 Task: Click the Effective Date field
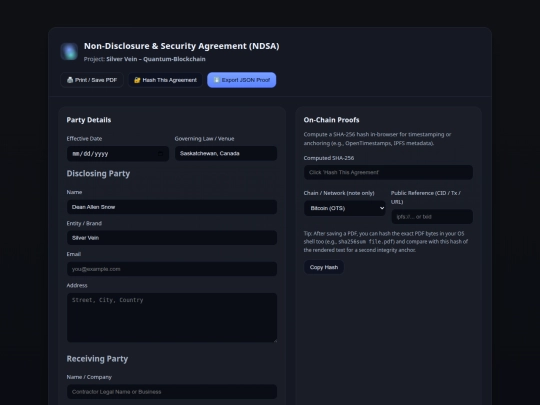(x=118, y=154)
